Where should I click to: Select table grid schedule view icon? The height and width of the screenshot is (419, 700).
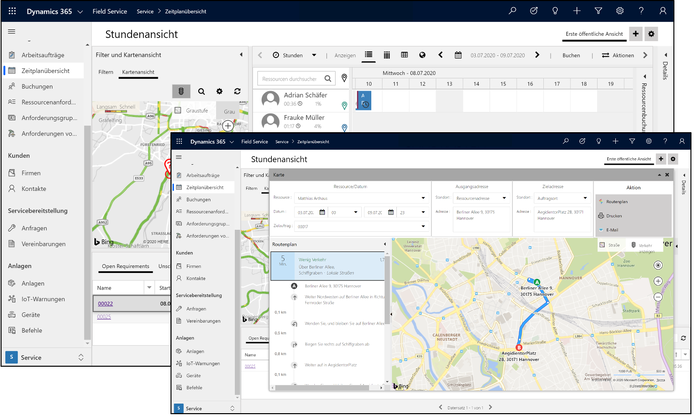(x=404, y=55)
